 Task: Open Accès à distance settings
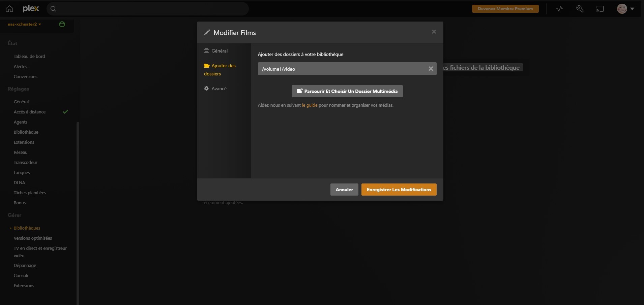coord(30,112)
